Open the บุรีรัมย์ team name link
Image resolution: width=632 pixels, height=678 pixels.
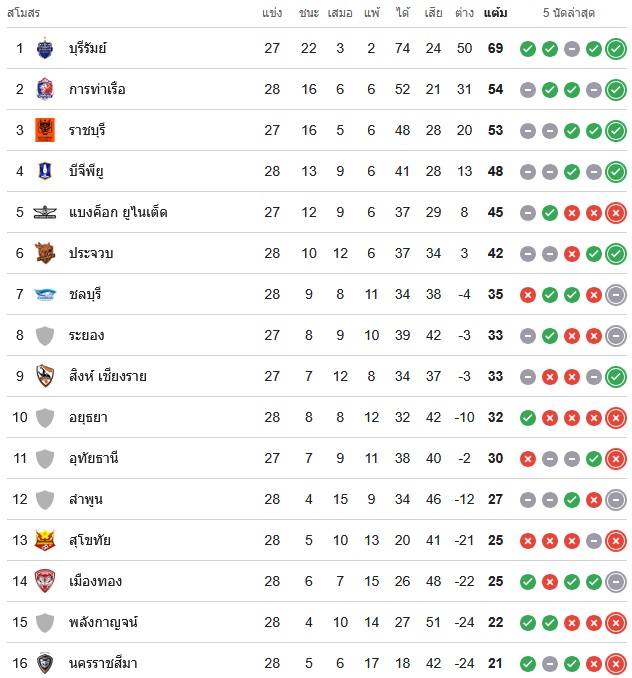click(x=88, y=49)
